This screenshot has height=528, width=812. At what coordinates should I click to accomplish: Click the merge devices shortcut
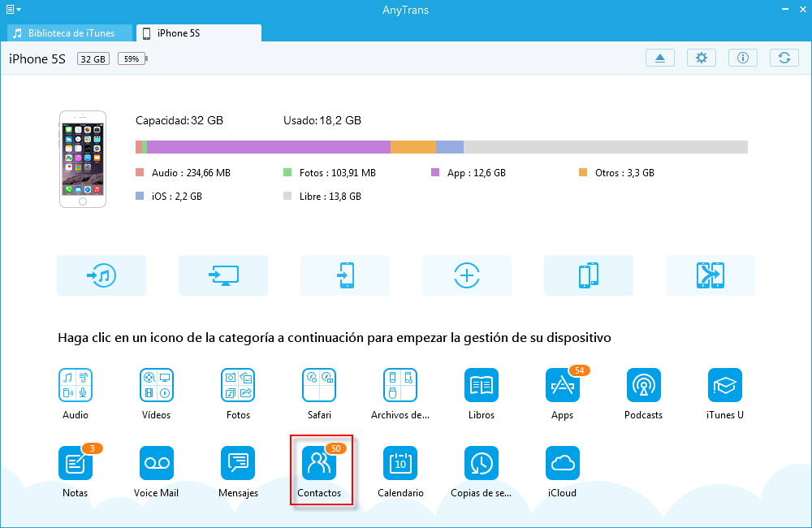pyautogui.click(x=710, y=275)
